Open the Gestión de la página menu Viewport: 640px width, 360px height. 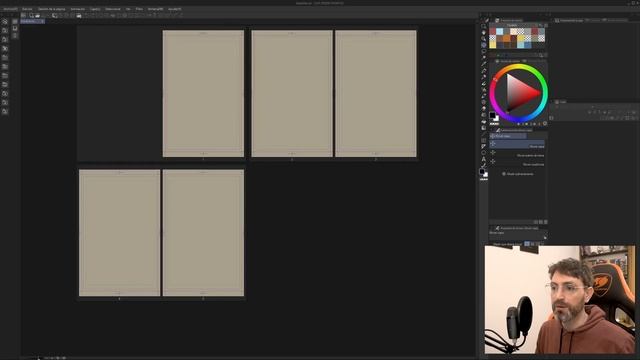coord(51,9)
